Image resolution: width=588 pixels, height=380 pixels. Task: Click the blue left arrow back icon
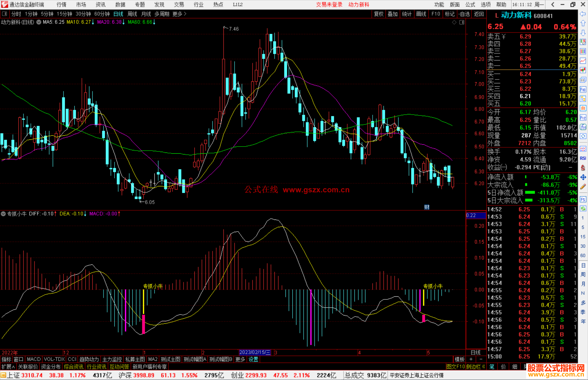583,14
